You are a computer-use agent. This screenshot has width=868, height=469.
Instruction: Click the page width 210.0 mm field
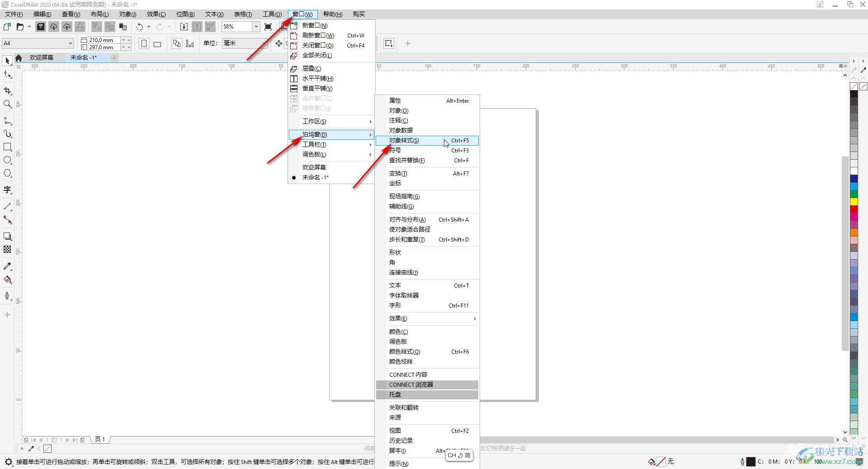pos(104,40)
